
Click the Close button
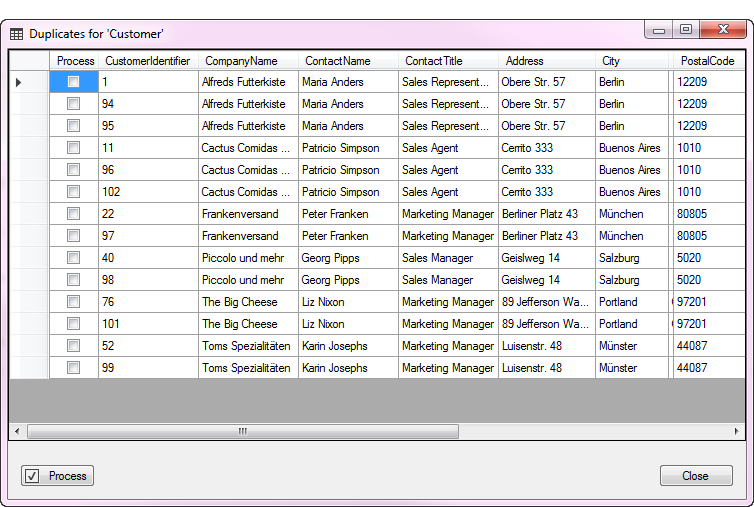point(696,476)
